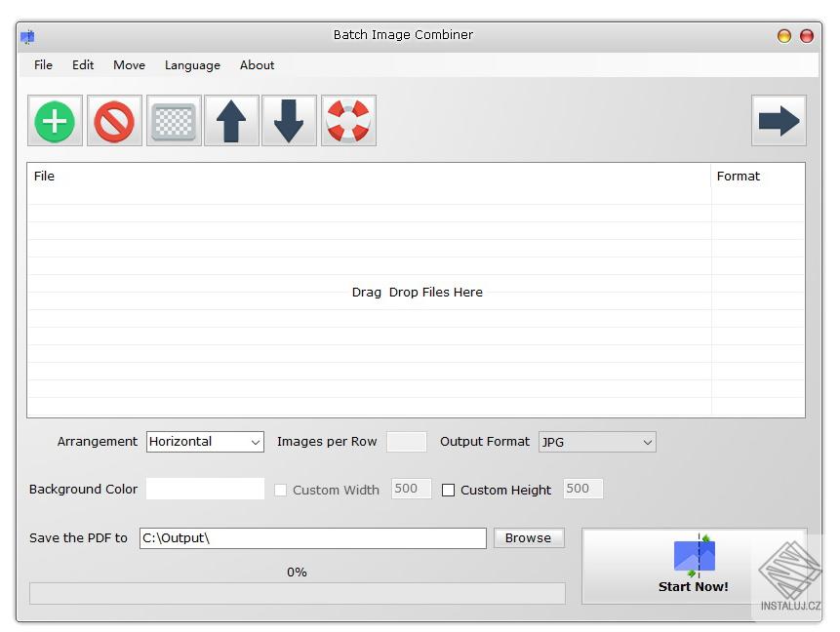Click the Browse button for output folder

coord(529,537)
